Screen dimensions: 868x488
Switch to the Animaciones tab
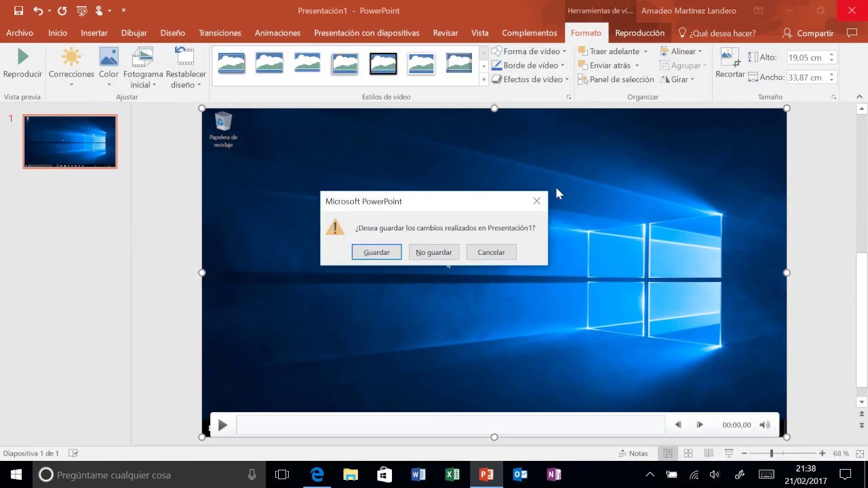[277, 33]
